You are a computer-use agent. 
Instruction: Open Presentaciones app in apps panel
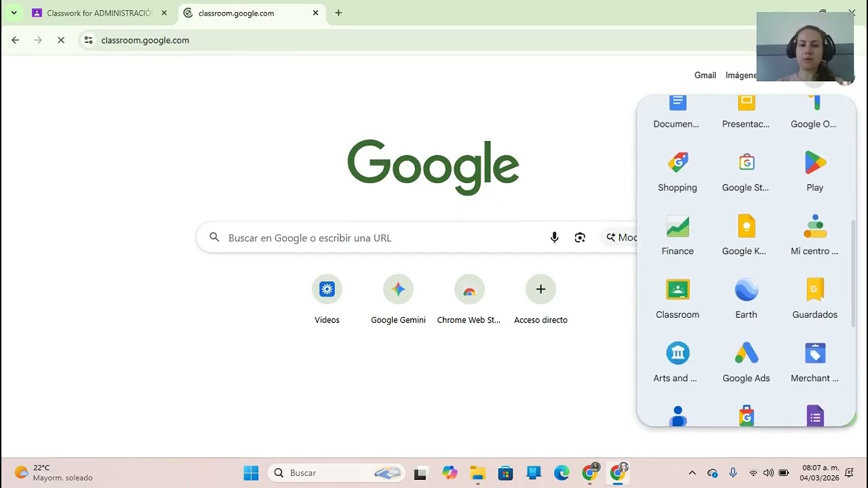click(746, 113)
